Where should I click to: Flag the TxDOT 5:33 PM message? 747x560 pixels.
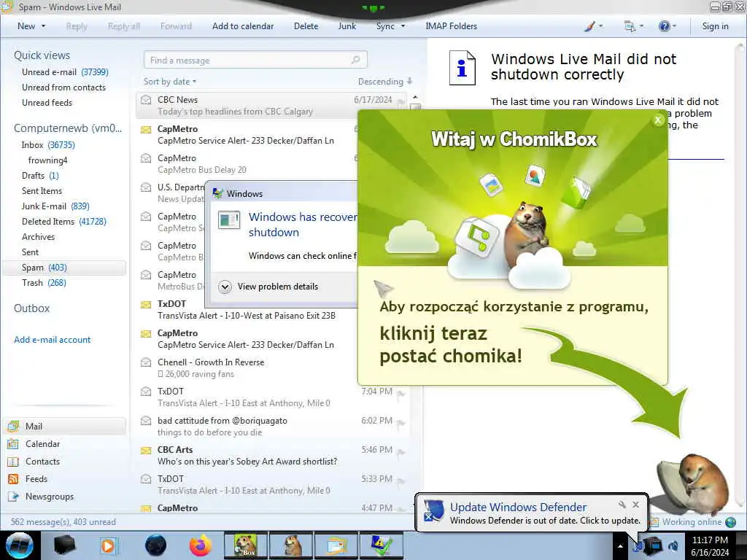(401, 481)
